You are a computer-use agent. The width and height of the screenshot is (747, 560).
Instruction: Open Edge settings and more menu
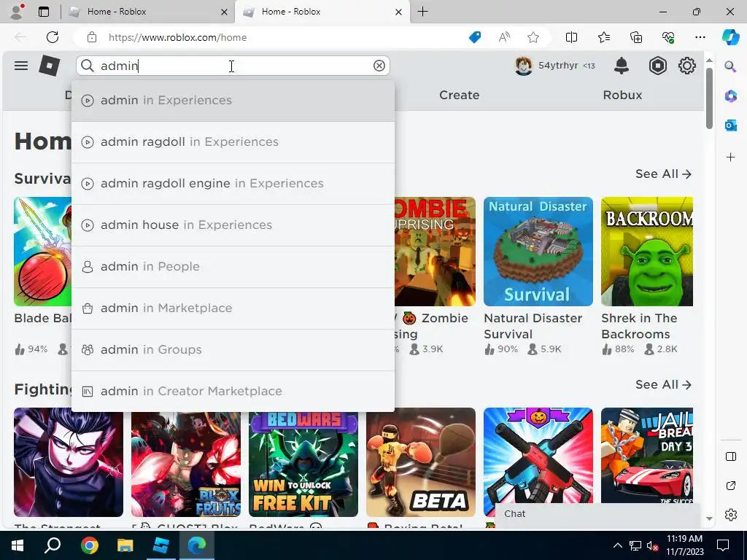coord(700,37)
